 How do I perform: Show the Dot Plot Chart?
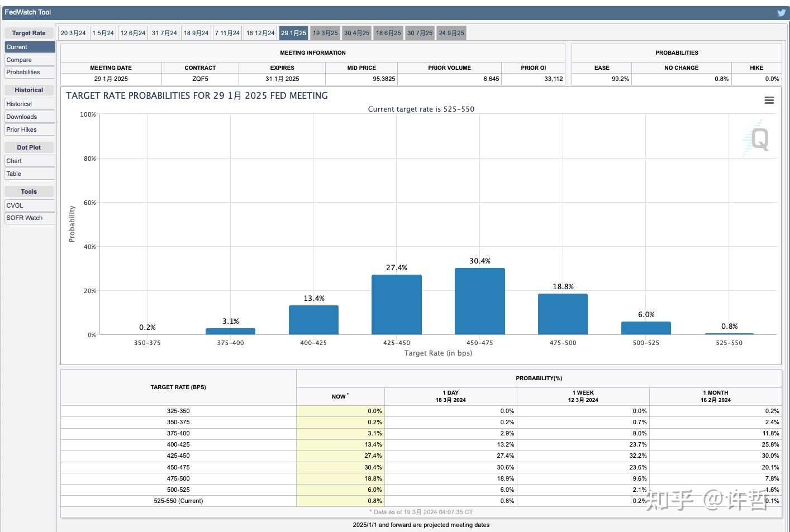[x=30, y=161]
